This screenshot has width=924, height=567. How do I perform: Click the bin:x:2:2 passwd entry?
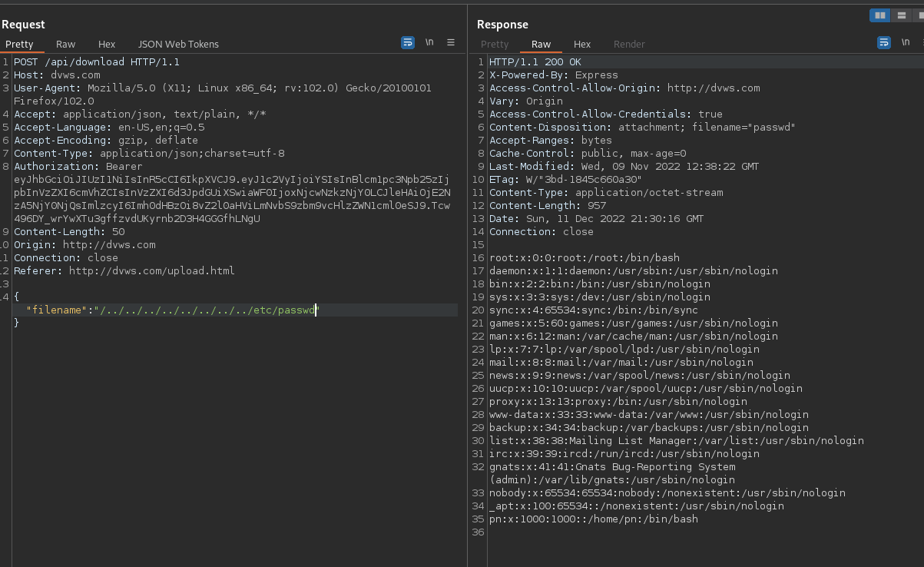tap(600, 284)
